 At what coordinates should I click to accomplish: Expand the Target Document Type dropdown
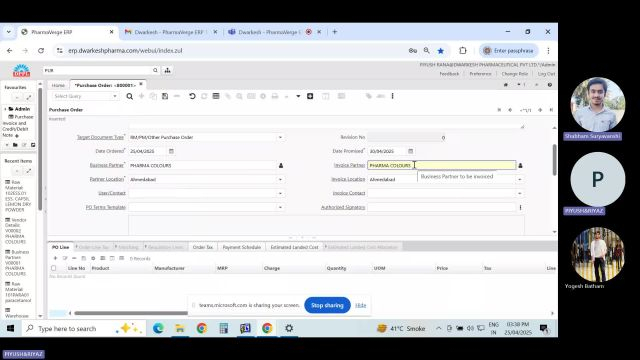(280, 138)
